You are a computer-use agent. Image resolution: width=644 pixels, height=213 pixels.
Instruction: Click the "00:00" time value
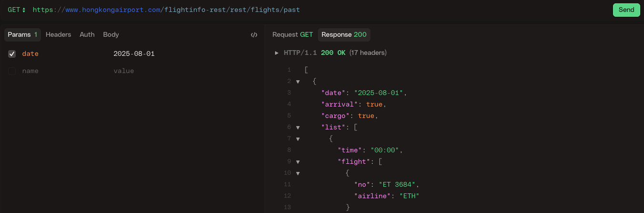click(385, 150)
